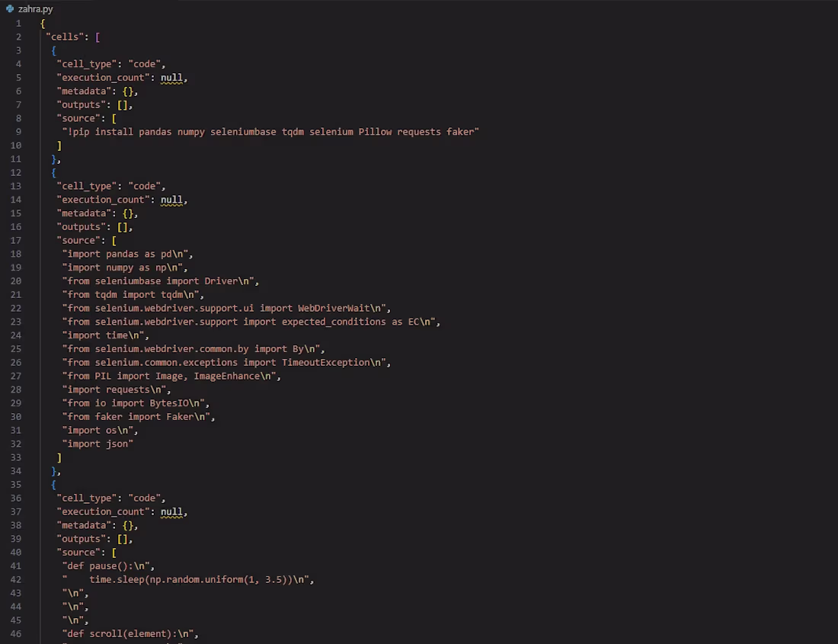
Task: Click "from faker import Faker" line
Action: point(139,417)
